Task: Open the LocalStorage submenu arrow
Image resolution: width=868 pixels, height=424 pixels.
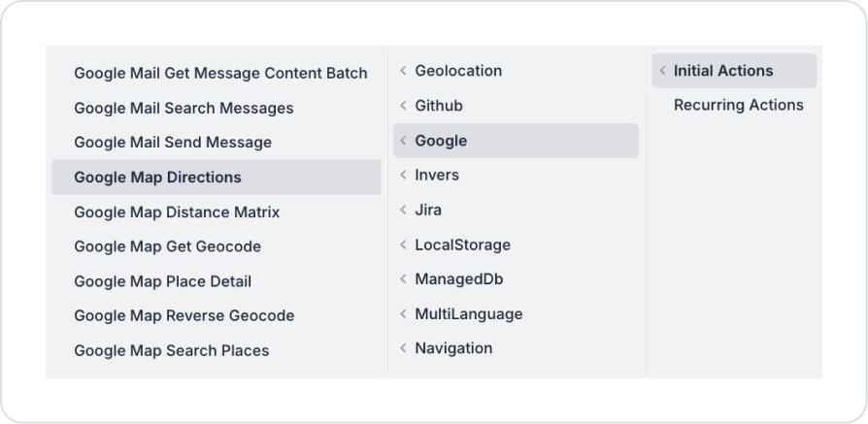Action: coord(403,245)
